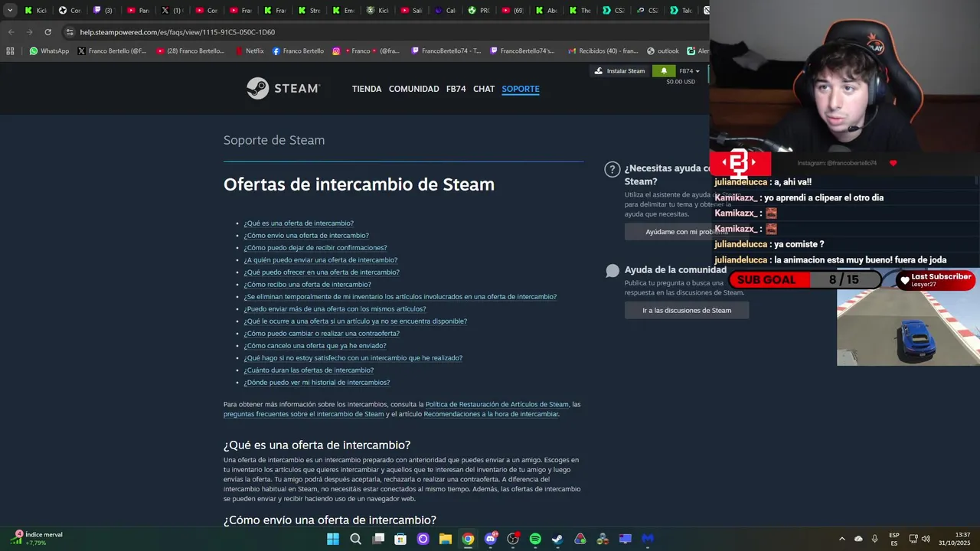Open ¿Cuánto duran las ofertas de intercambio? link
The width and height of the screenshot is (980, 551).
(309, 370)
